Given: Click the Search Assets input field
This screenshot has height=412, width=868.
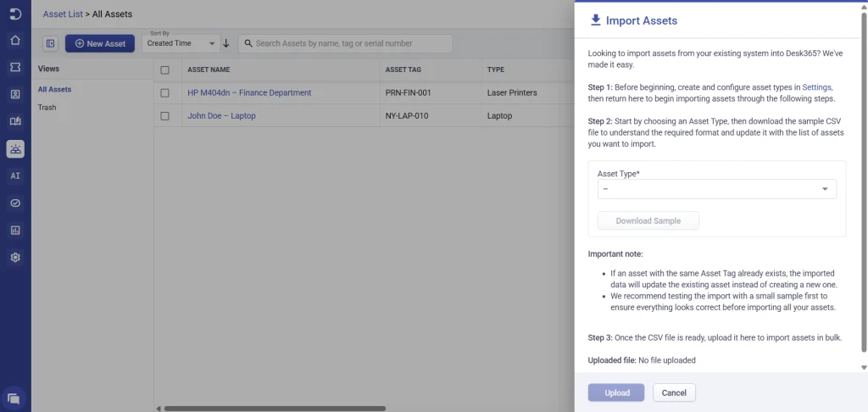Looking at the screenshot, I should click(345, 43).
